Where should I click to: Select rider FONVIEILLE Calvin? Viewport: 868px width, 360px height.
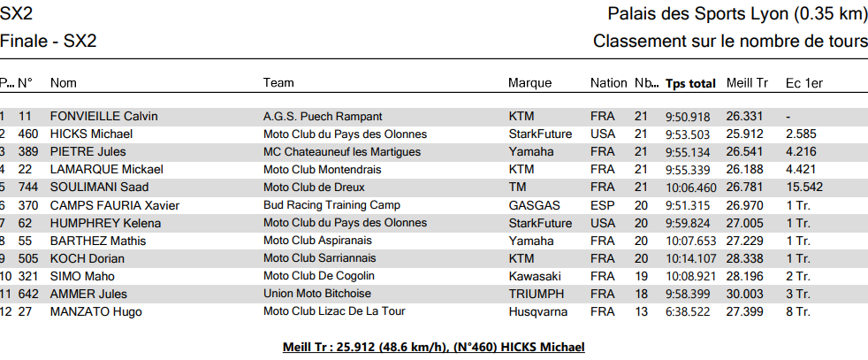click(x=97, y=117)
